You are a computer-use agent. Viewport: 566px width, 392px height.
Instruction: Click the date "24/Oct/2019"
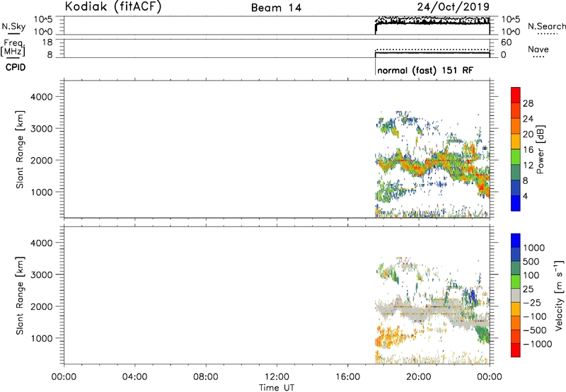point(454,6)
